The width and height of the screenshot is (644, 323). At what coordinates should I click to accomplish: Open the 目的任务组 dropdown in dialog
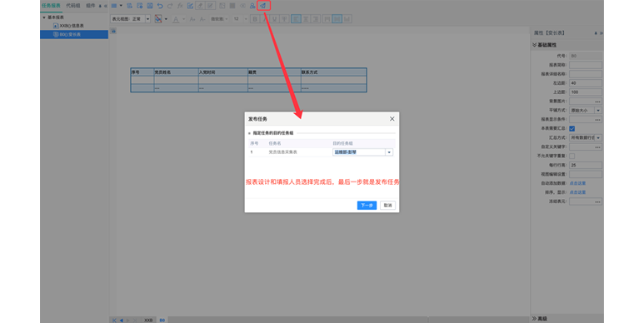(389, 152)
